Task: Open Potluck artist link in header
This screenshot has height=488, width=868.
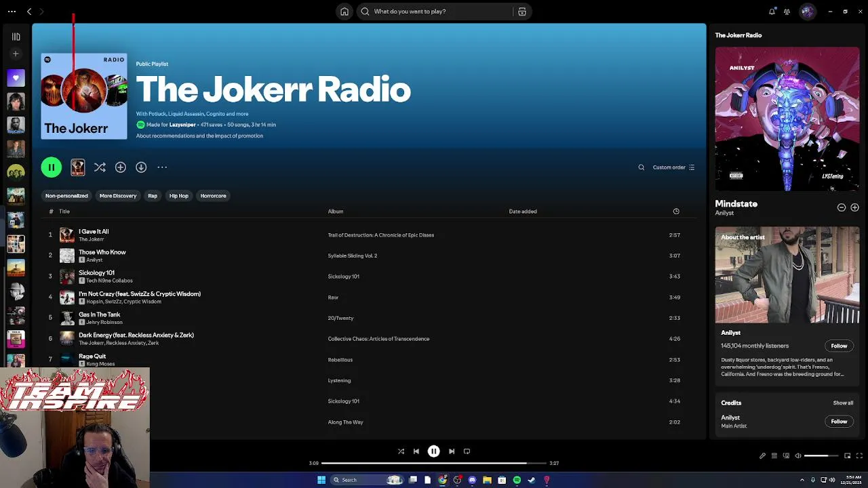Action: point(157,114)
